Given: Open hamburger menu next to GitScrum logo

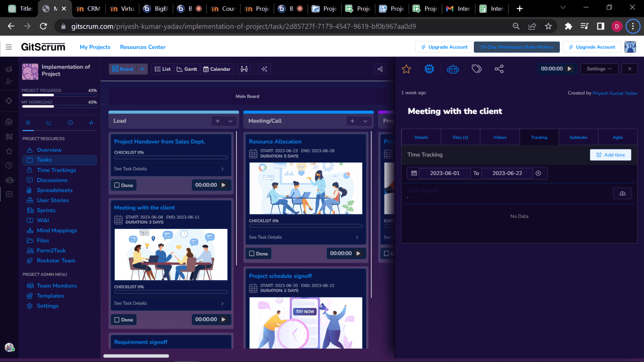Looking at the screenshot, I should tap(9, 47).
